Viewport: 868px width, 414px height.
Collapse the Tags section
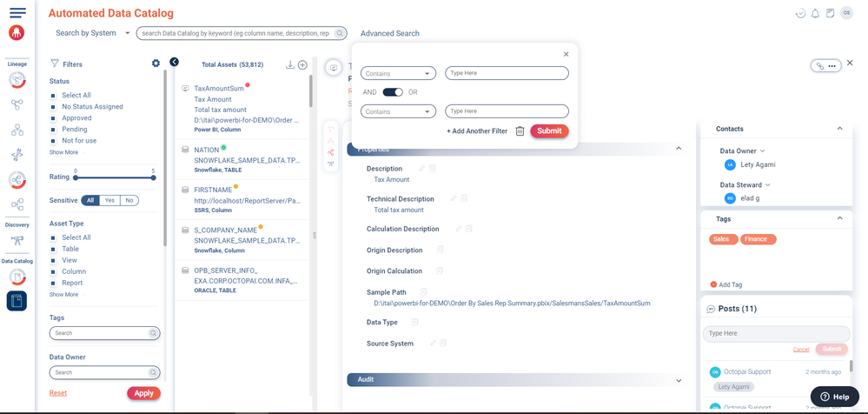coord(840,218)
